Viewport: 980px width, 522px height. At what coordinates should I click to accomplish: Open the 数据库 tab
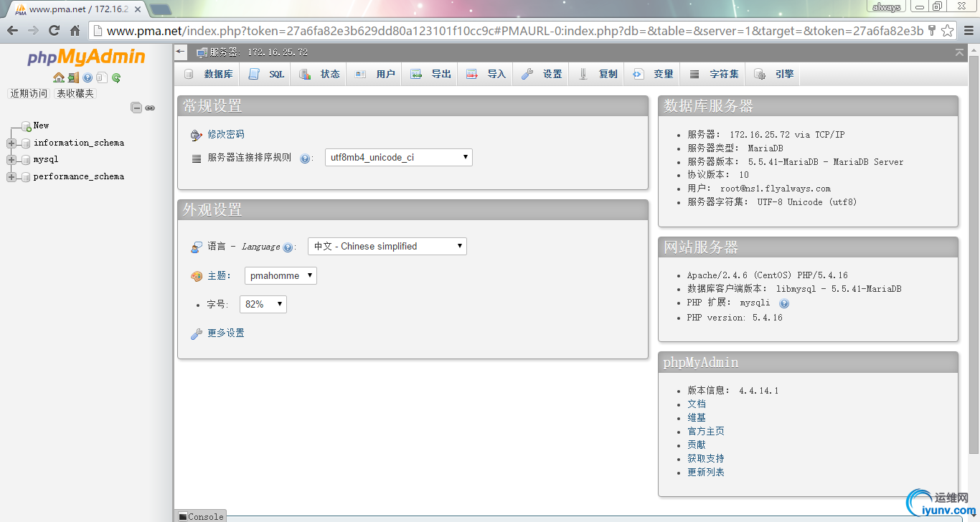tap(208, 74)
